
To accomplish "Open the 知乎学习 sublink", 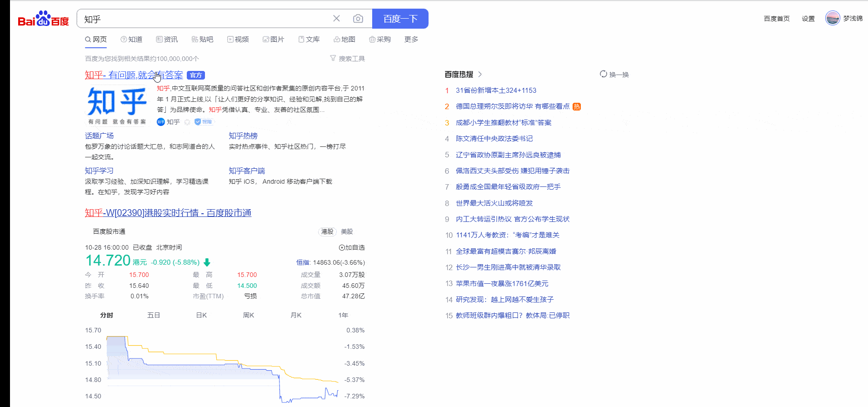I will 99,171.
